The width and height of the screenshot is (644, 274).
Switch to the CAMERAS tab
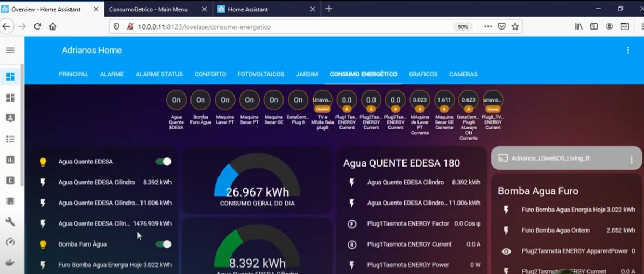coord(463,74)
